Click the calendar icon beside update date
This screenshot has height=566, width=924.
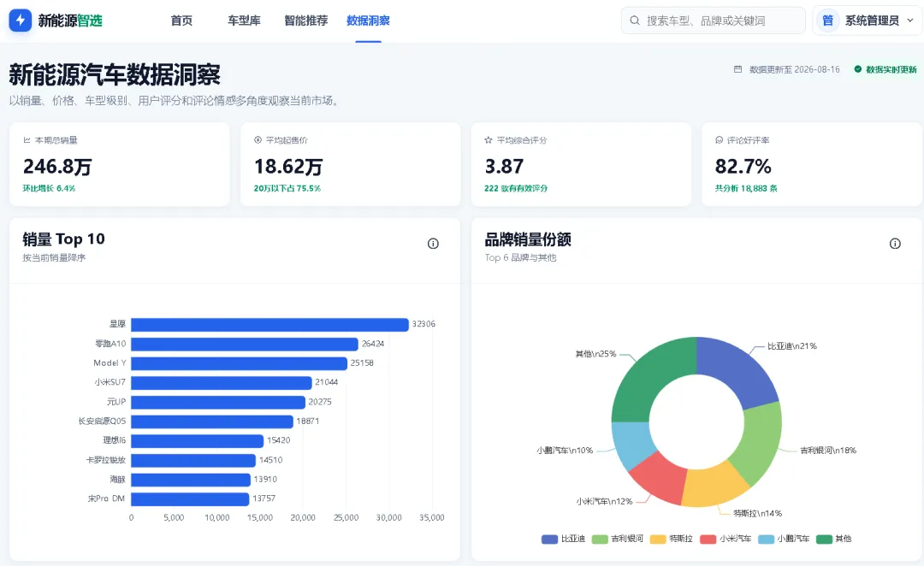click(x=737, y=69)
